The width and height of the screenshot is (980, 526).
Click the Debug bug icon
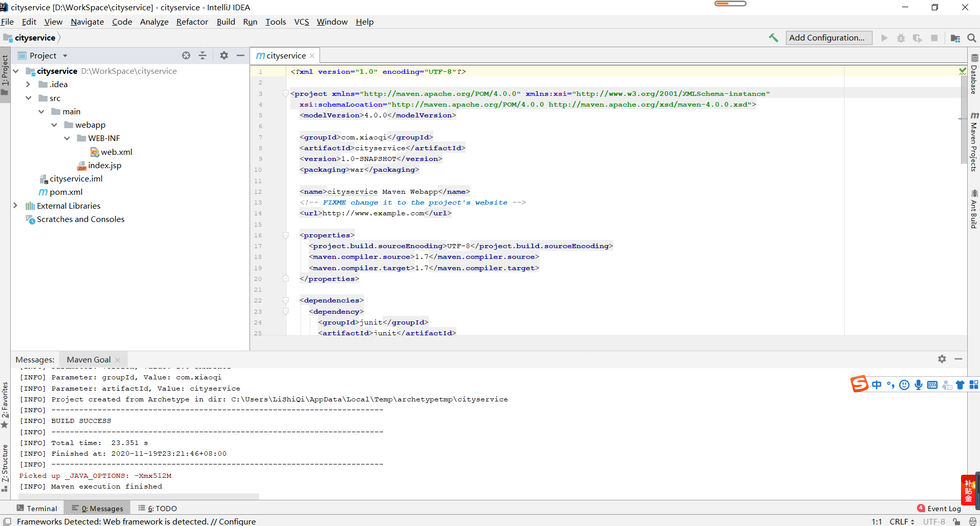(901, 38)
